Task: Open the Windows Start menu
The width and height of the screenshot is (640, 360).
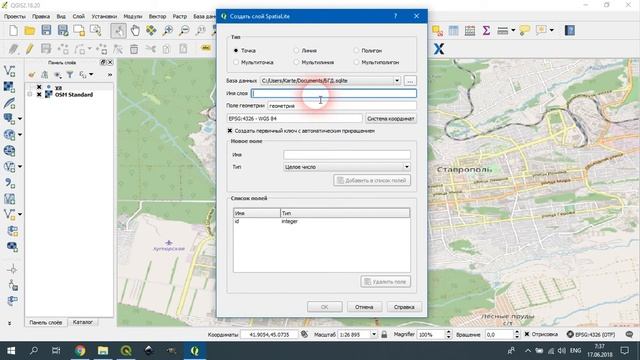Action: point(11,351)
